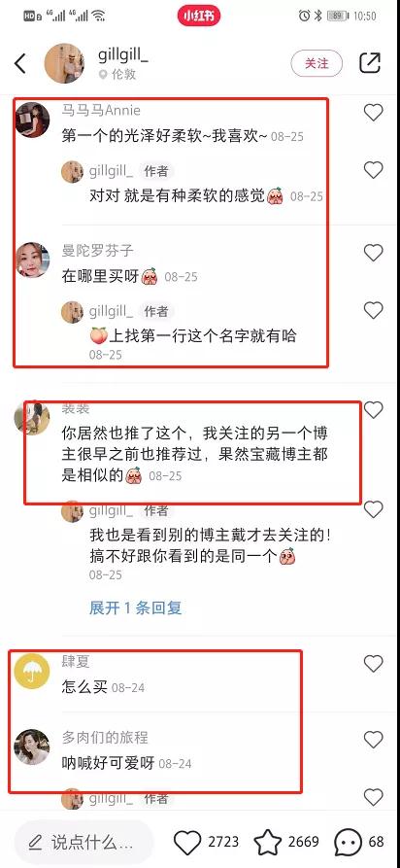Tap the yellow umbrella avatar of 肆夏

(32, 671)
